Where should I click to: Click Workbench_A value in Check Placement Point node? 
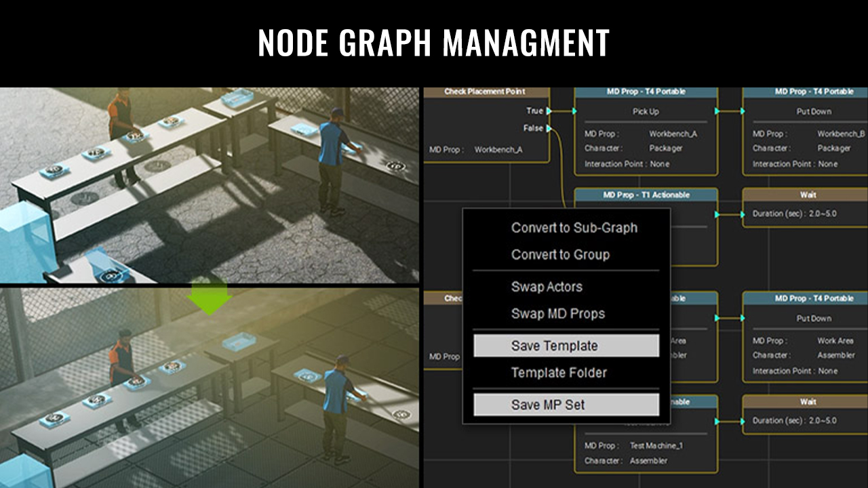[x=498, y=149]
